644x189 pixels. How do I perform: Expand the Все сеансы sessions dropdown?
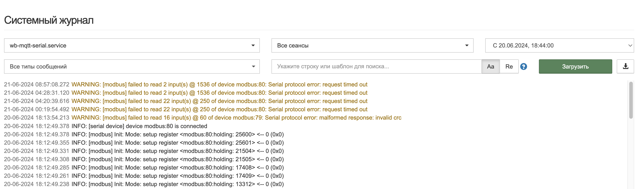point(372,45)
